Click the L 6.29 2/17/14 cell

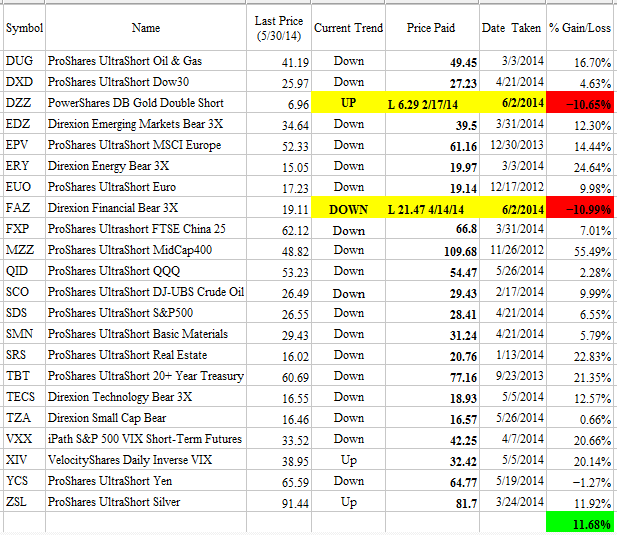pyautogui.click(x=432, y=103)
